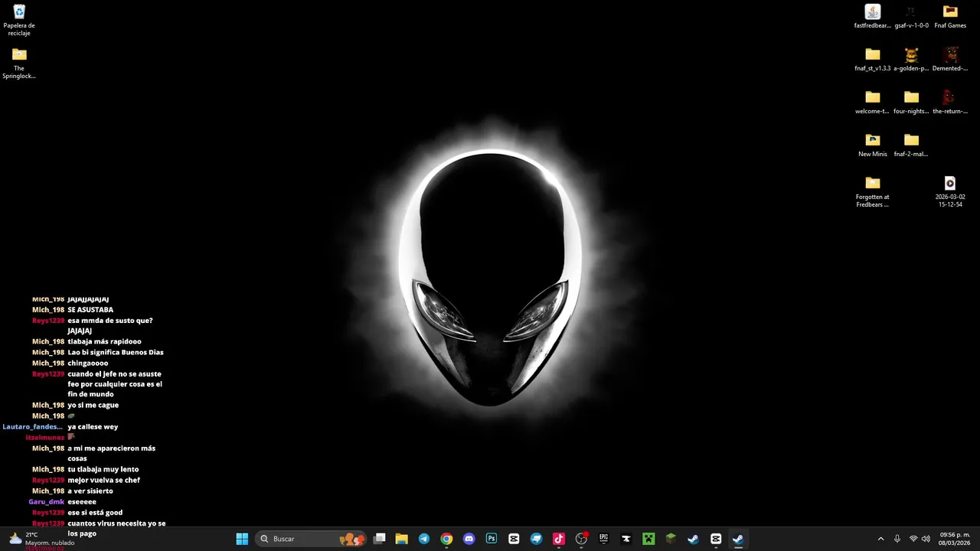Click chat message 'ese si está good'

click(95, 512)
